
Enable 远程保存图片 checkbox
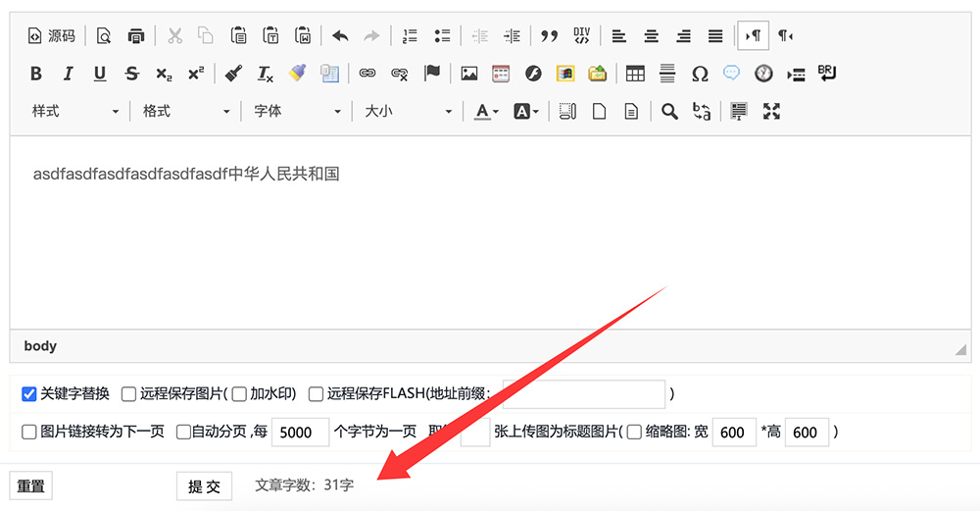pos(128,394)
